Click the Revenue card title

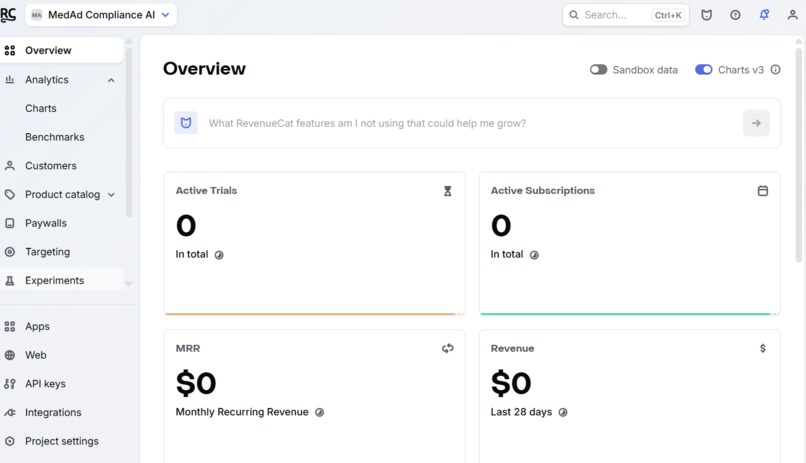[x=512, y=348]
